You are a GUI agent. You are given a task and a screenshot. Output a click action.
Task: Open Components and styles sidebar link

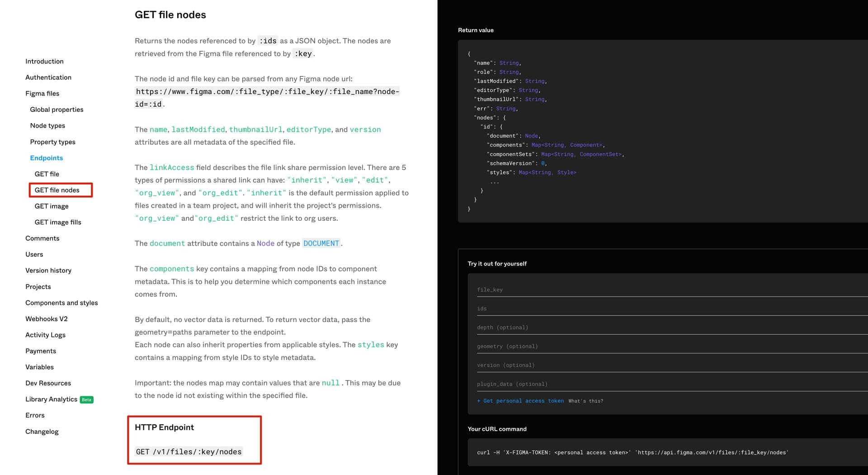coord(61,303)
